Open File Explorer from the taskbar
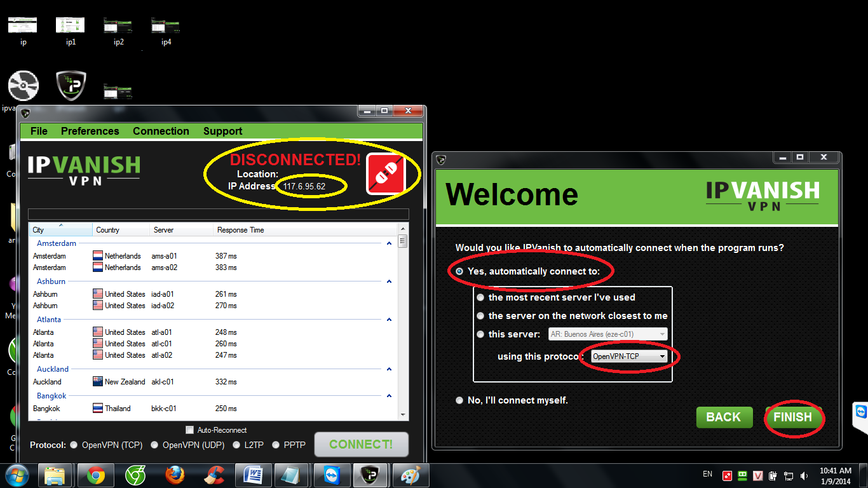The height and width of the screenshot is (488, 868). tap(55, 475)
